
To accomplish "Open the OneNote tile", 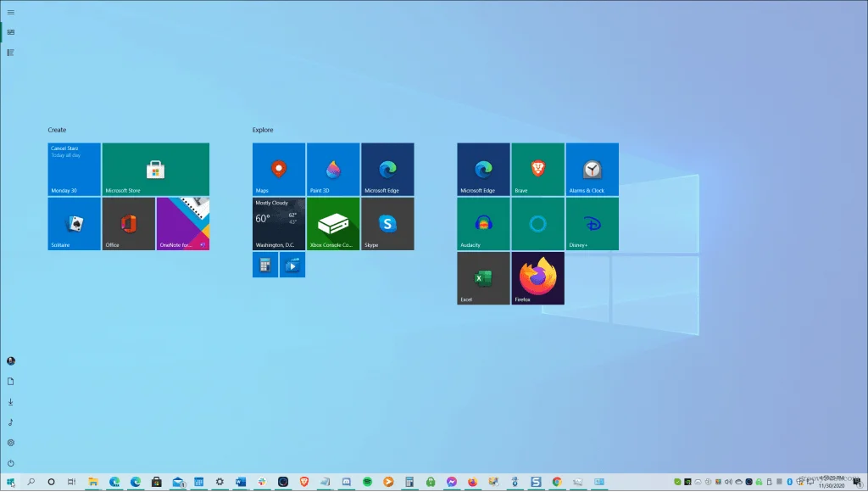I will (183, 224).
